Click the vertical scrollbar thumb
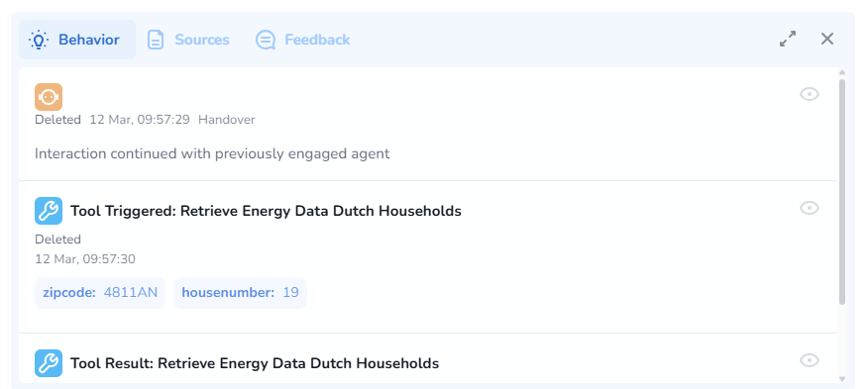The height and width of the screenshot is (389, 868). [x=842, y=191]
